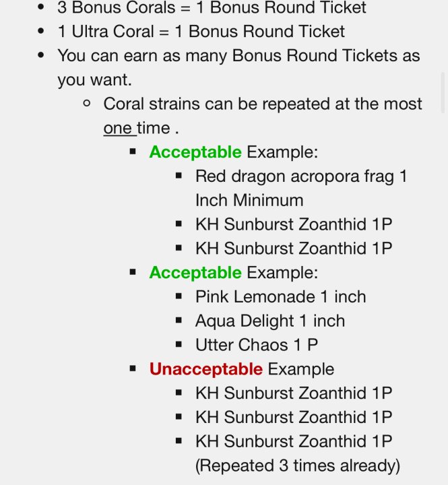Click the "3 Bonus Corals = 1 Bonus Round Ticket" line
This screenshot has height=485, width=448.
point(212,8)
